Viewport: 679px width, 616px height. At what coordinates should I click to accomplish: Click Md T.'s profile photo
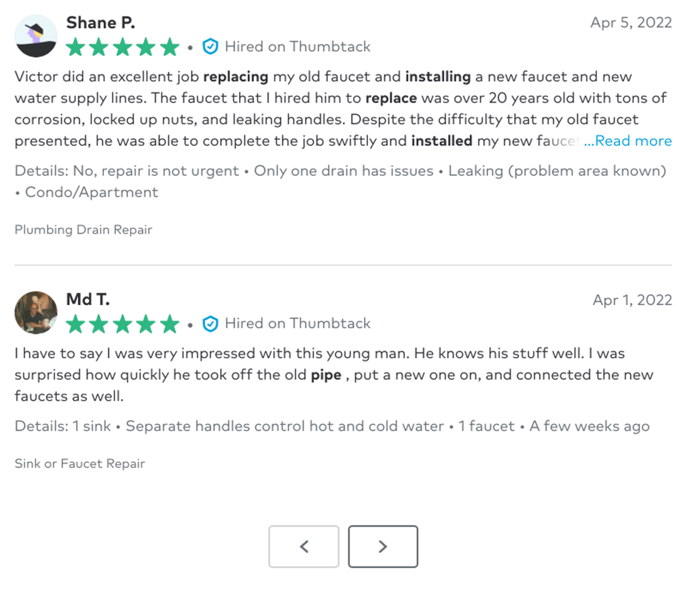36,312
